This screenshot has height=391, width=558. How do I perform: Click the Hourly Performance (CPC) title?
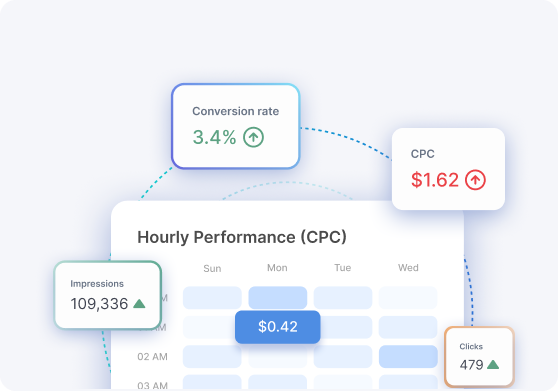[242, 237]
